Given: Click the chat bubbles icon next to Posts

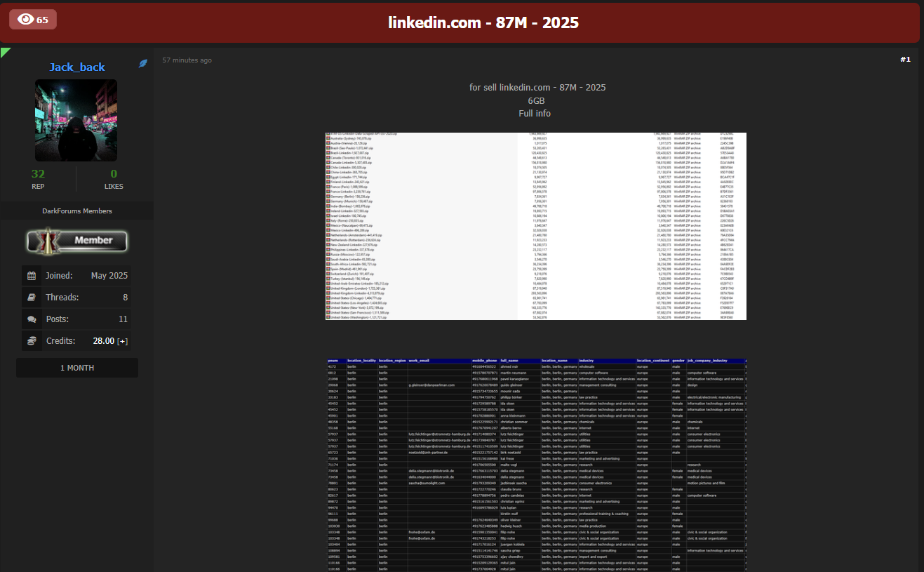Looking at the screenshot, I should (32, 319).
